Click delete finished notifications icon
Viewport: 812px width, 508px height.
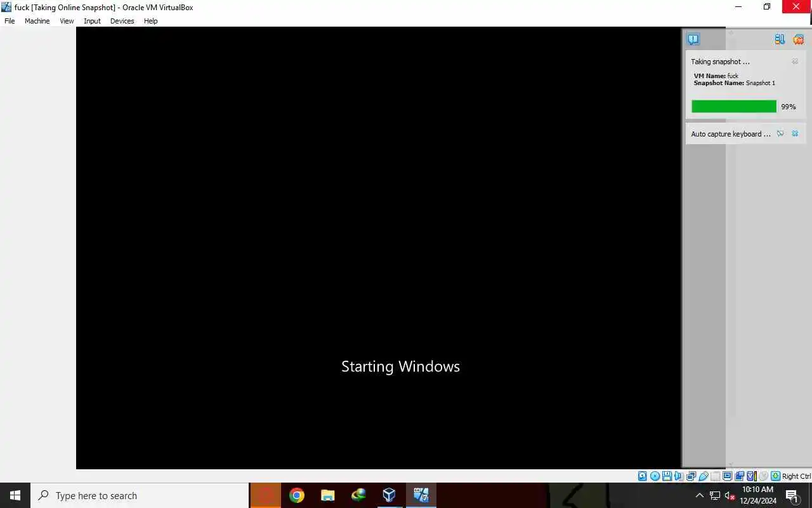coord(798,39)
